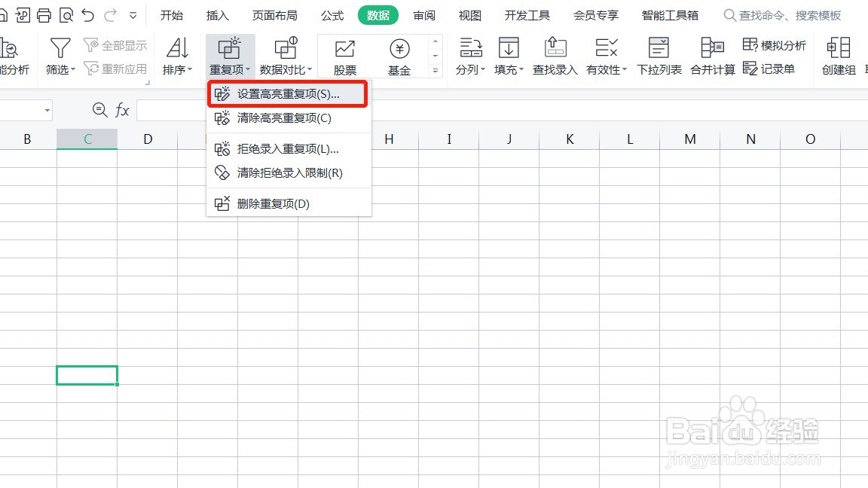The image size is (868, 488).
Task: Select column K header
Action: tap(570, 139)
